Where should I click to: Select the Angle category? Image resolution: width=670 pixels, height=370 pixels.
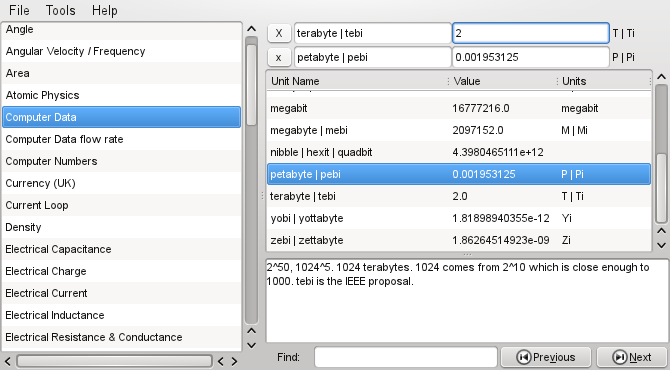121,29
